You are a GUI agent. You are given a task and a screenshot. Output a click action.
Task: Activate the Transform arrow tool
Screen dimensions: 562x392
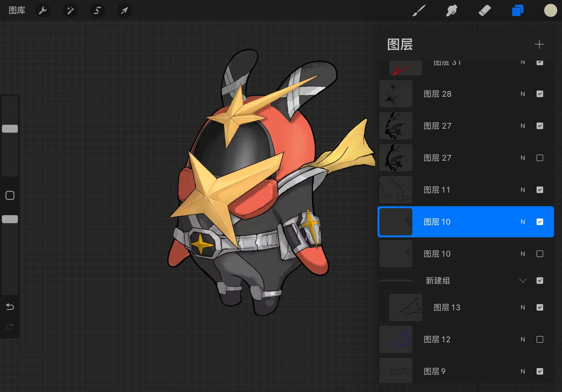125,11
